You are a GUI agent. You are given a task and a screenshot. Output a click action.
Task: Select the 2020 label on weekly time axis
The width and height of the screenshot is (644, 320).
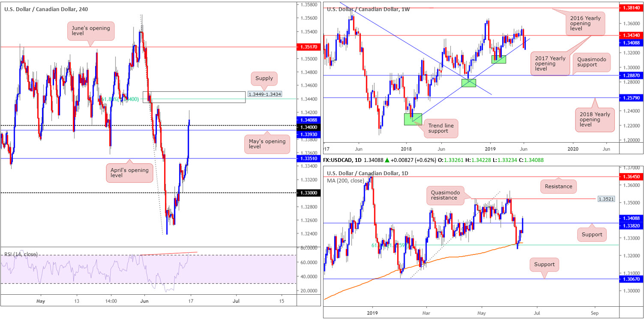click(572, 148)
